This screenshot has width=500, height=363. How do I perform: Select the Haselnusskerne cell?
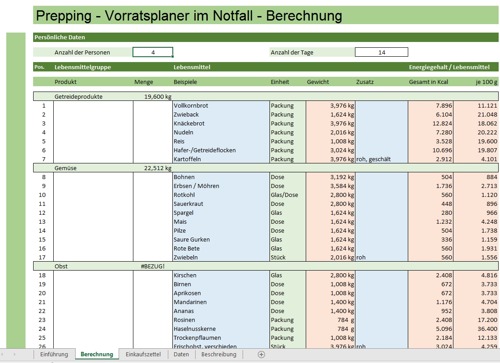coord(221,329)
